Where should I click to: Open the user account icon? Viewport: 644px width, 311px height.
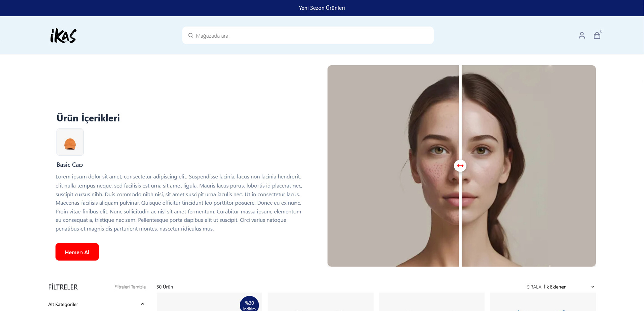[x=582, y=35]
